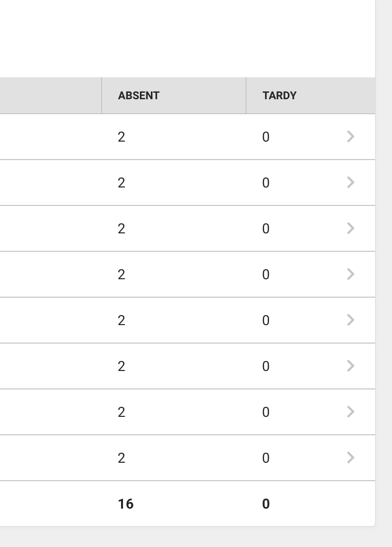Open the third row's right chevron
392x547 pixels.
tap(351, 228)
